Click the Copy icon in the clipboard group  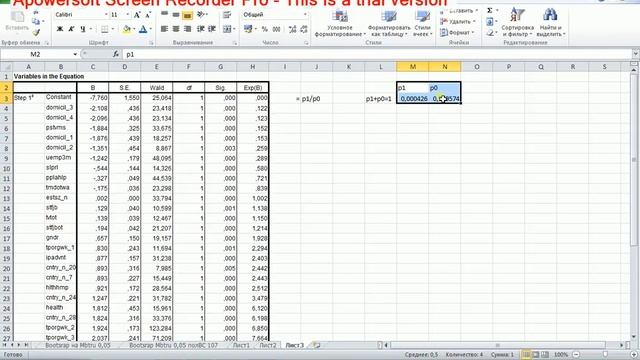[x=36, y=21]
